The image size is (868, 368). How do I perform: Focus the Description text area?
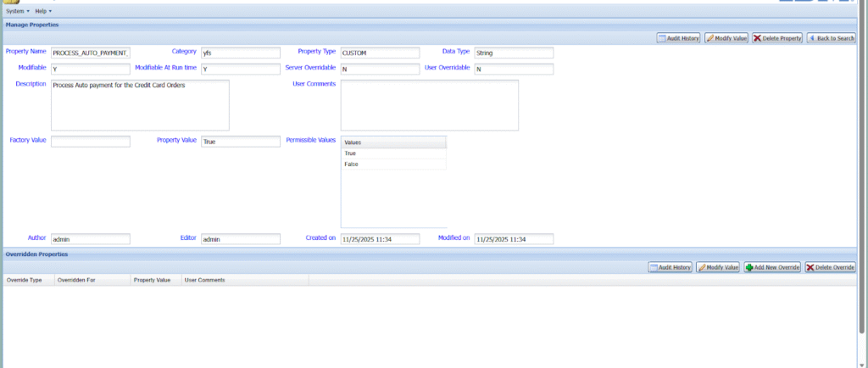[x=140, y=105]
